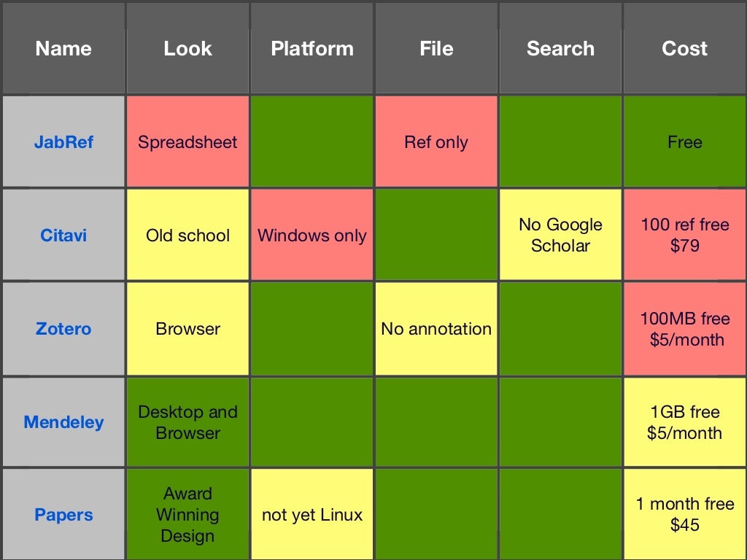
Task: Click the red Spreadsheet cell
Action: (187, 141)
